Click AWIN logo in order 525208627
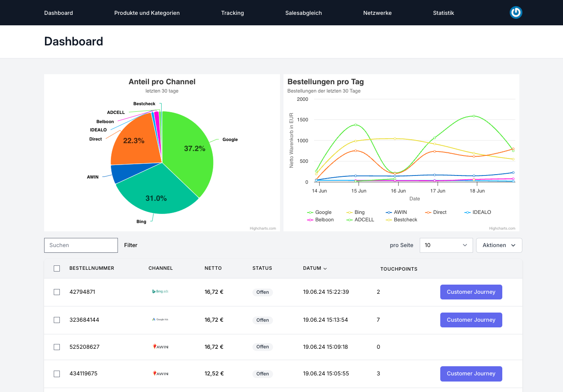 [160, 347]
